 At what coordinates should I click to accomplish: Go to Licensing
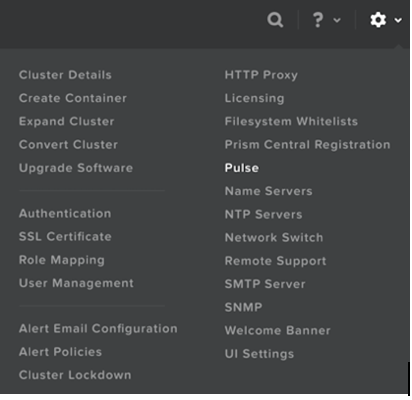(x=254, y=98)
